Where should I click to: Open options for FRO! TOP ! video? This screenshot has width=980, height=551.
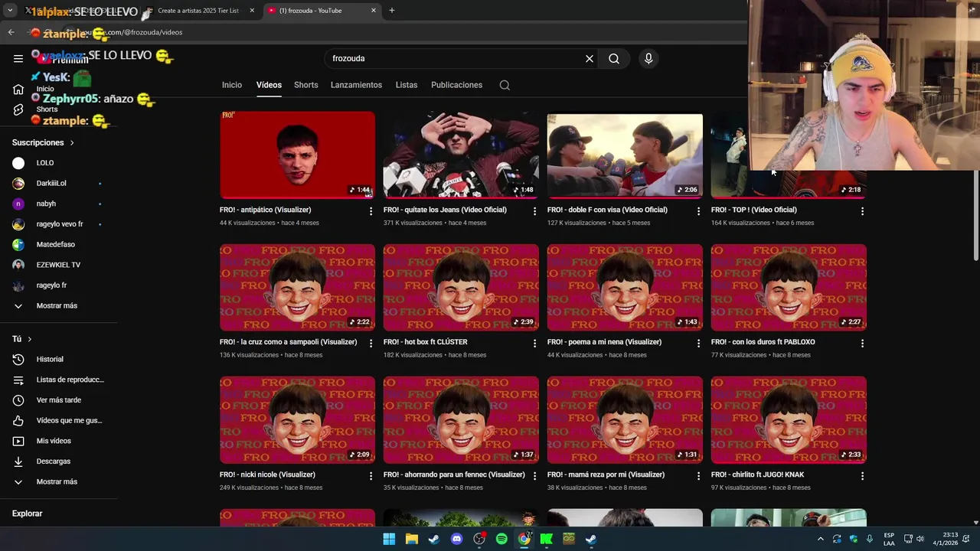[x=862, y=211]
